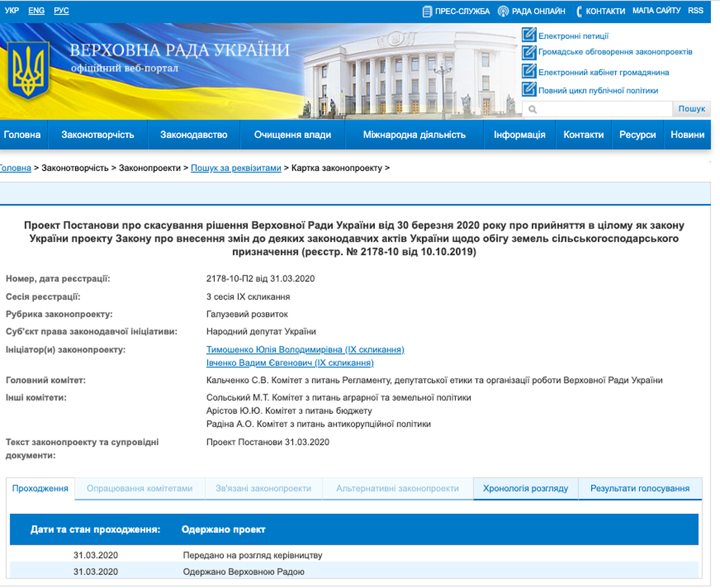Click the Ukrainian trident coat of arms
The height and width of the screenshot is (588, 720).
[x=29, y=70]
